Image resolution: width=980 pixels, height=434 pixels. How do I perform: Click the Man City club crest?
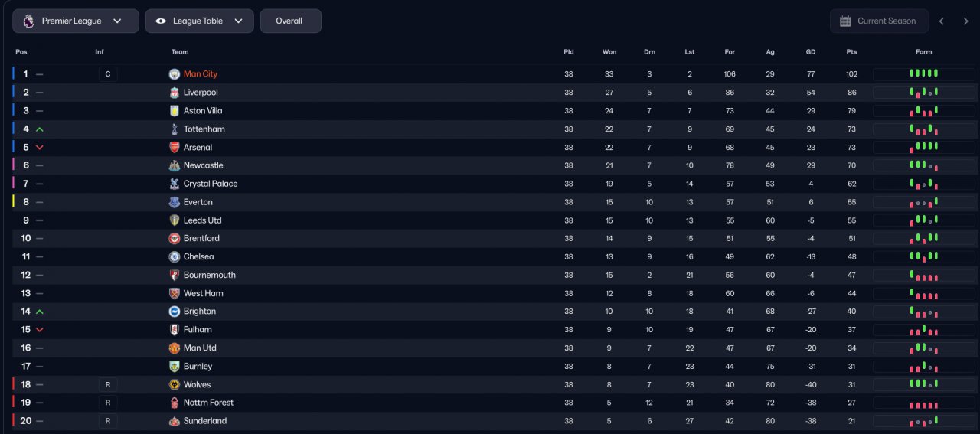tap(174, 74)
